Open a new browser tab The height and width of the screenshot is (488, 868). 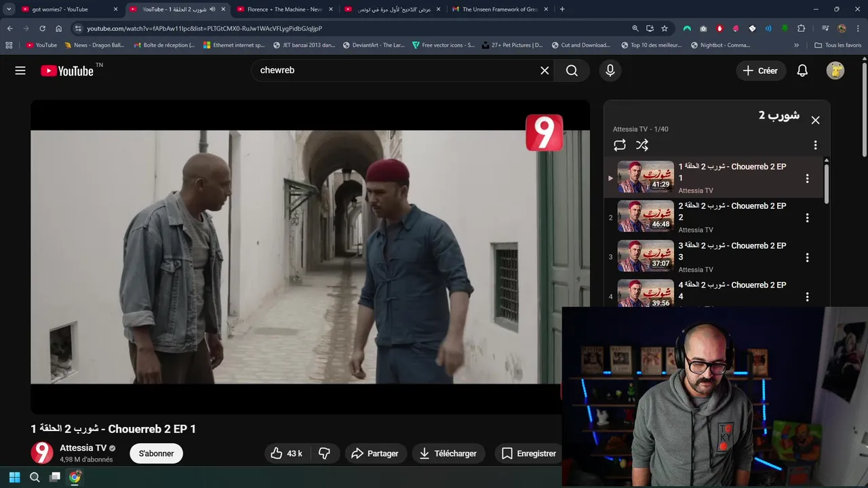click(562, 9)
